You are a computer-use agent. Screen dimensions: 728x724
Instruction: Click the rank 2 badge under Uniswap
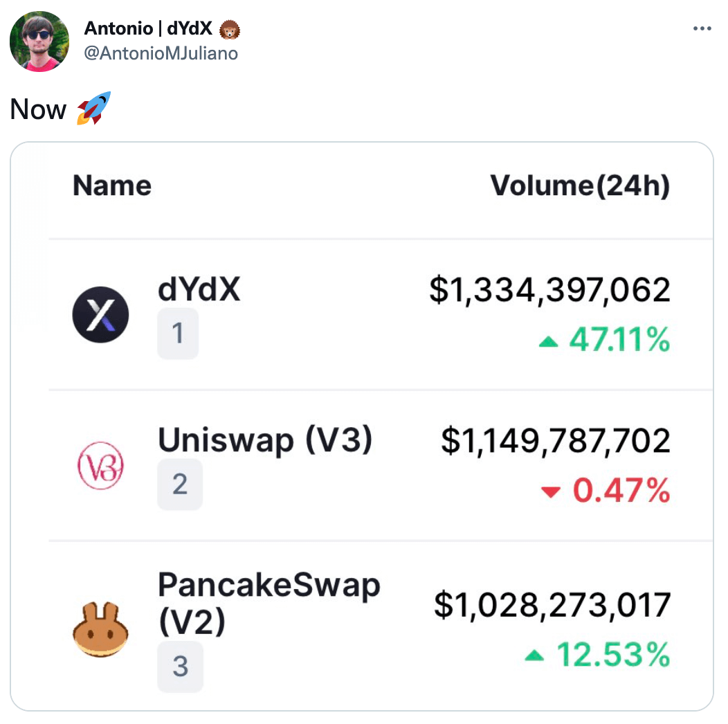pos(180,485)
